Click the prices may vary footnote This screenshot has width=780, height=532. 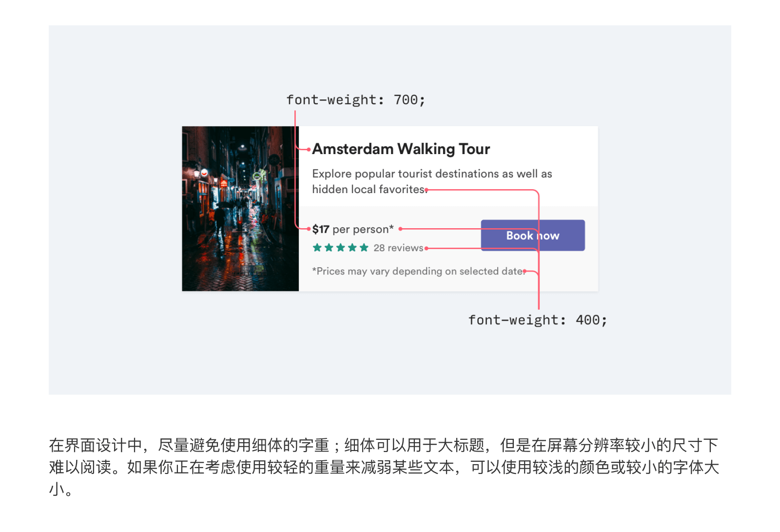coord(418,271)
